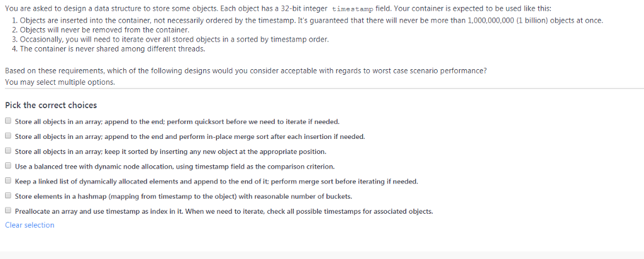644x259 pixels.
Task: Click the 'Use a balanced tree' label text
Action: coord(175,167)
